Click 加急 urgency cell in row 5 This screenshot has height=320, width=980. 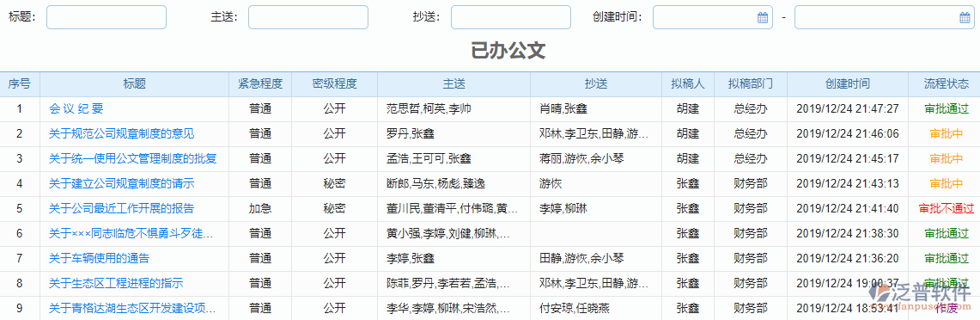point(260,209)
